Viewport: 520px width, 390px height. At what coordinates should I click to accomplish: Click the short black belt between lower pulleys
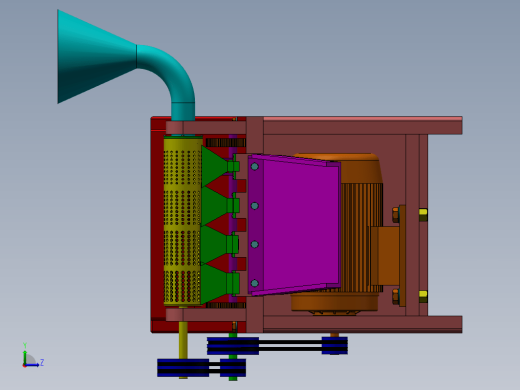click(x=214, y=368)
